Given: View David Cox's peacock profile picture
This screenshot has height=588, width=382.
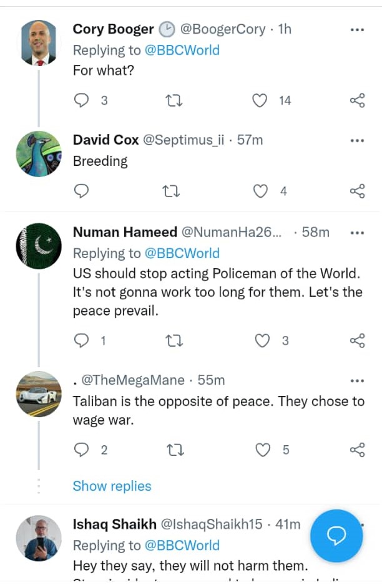Looking at the screenshot, I should (39, 154).
